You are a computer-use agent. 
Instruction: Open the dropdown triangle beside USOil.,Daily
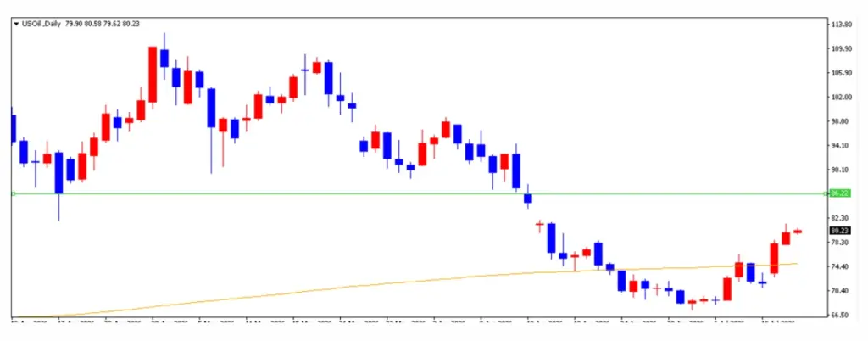coord(17,25)
